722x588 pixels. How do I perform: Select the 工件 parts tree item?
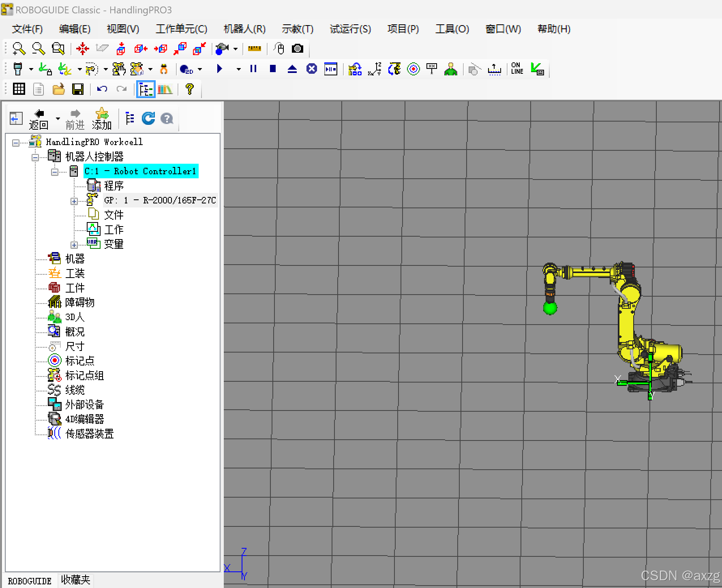75,288
